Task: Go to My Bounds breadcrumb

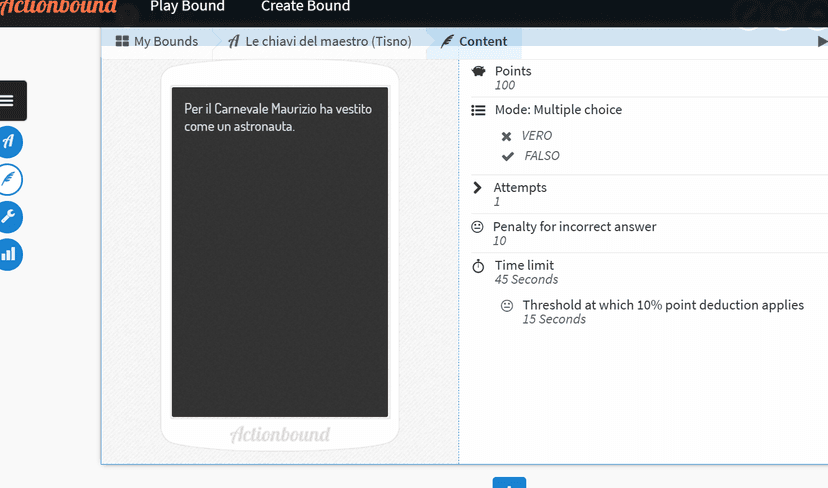Action: tap(157, 42)
